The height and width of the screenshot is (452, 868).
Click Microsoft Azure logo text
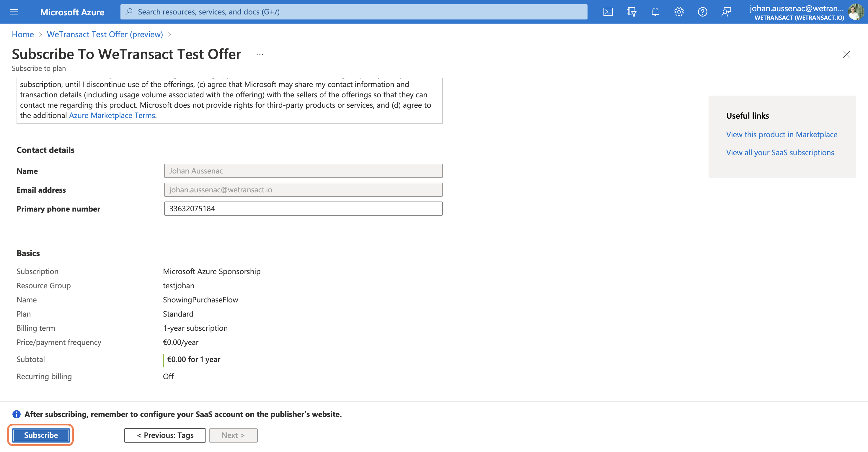click(x=72, y=12)
